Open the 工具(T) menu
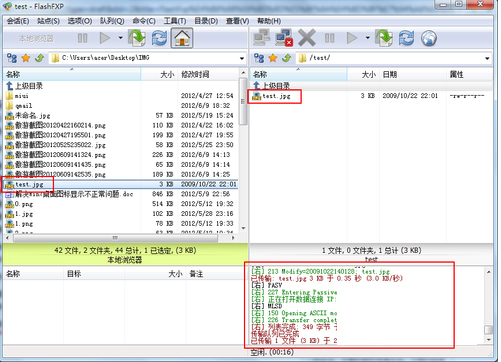Screen dimensions: 501x362 point(175,21)
